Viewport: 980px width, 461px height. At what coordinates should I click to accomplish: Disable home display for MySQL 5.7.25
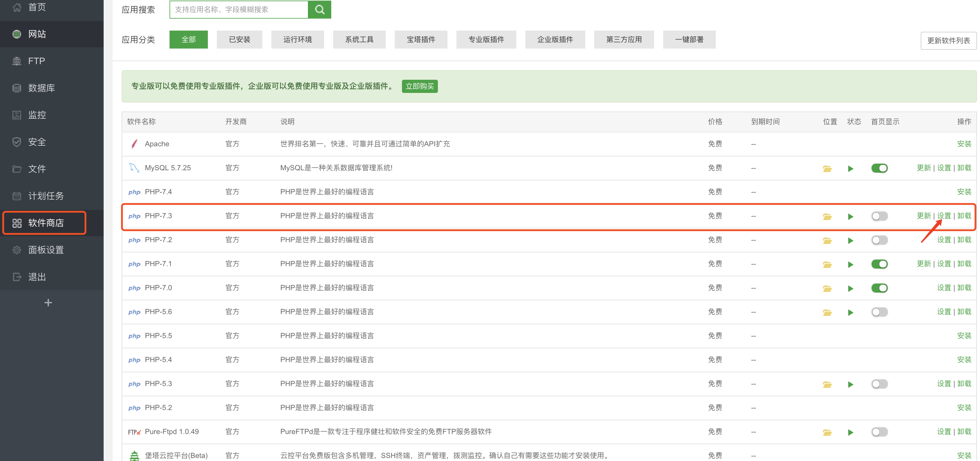(x=880, y=168)
